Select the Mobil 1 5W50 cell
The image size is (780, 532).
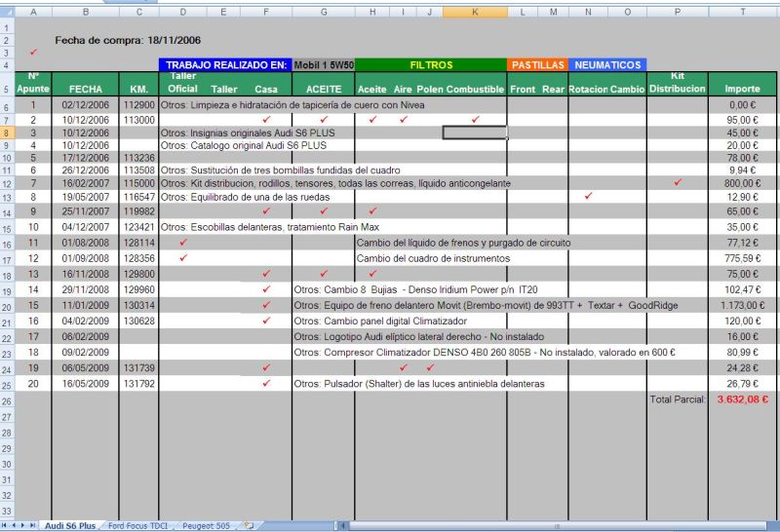[x=324, y=64]
